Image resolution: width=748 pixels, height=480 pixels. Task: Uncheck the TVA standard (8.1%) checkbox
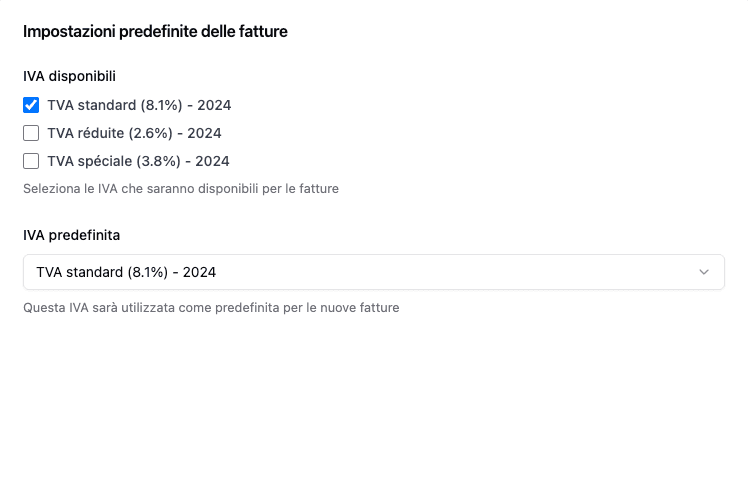coord(31,105)
